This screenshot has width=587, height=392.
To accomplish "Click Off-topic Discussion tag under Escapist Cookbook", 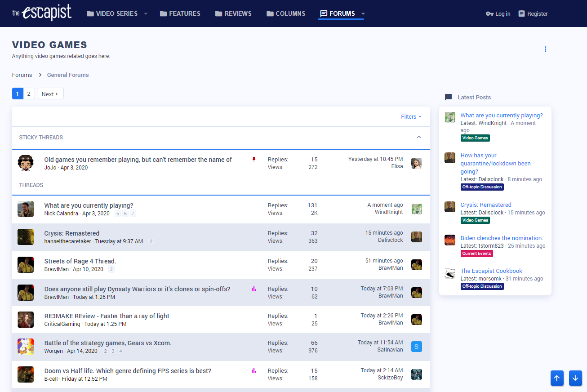I will point(482,286).
